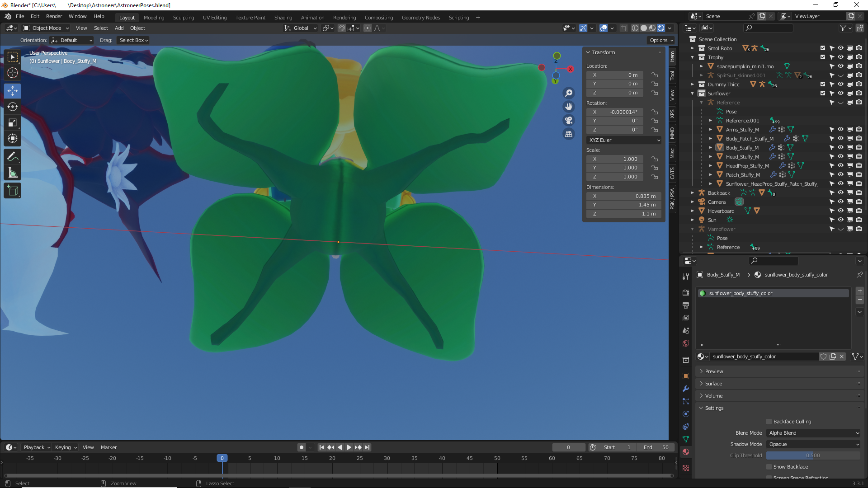The height and width of the screenshot is (488, 868).
Task: Open the Modifier properties wrench tab
Action: tap(686, 389)
